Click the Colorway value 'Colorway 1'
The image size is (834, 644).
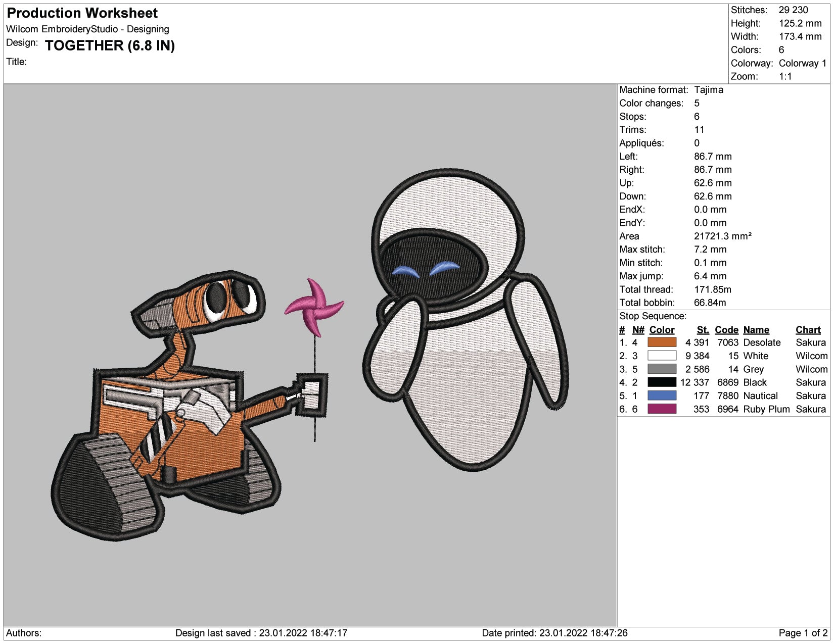(802, 63)
